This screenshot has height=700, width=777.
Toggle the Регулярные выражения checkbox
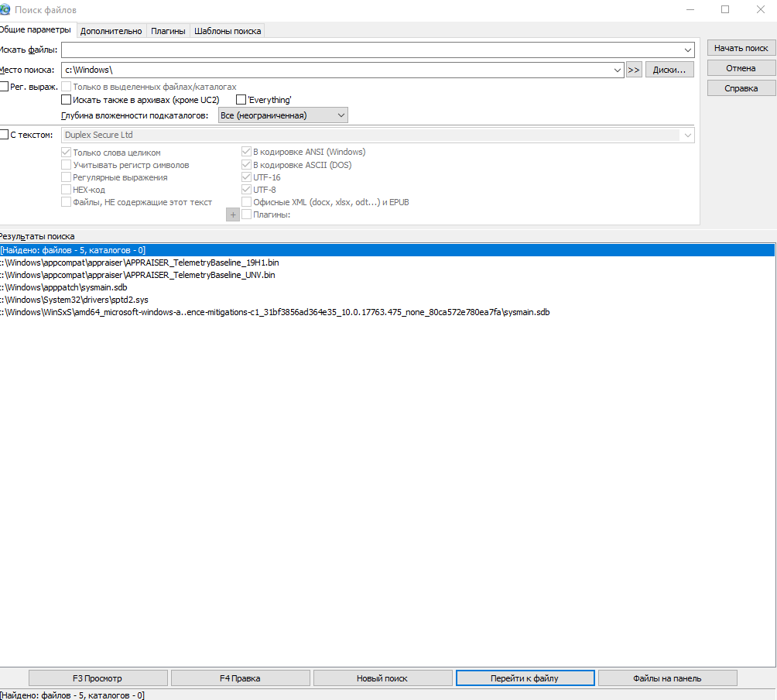66,177
